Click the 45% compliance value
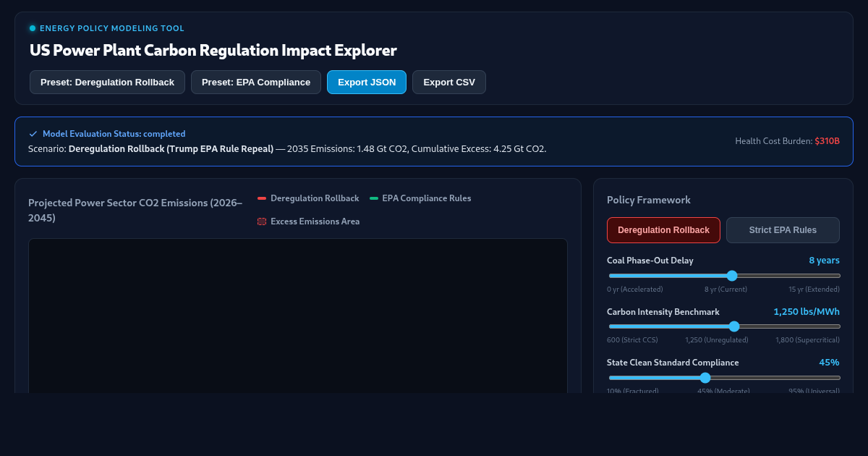This screenshot has height=456, width=868. click(829, 363)
